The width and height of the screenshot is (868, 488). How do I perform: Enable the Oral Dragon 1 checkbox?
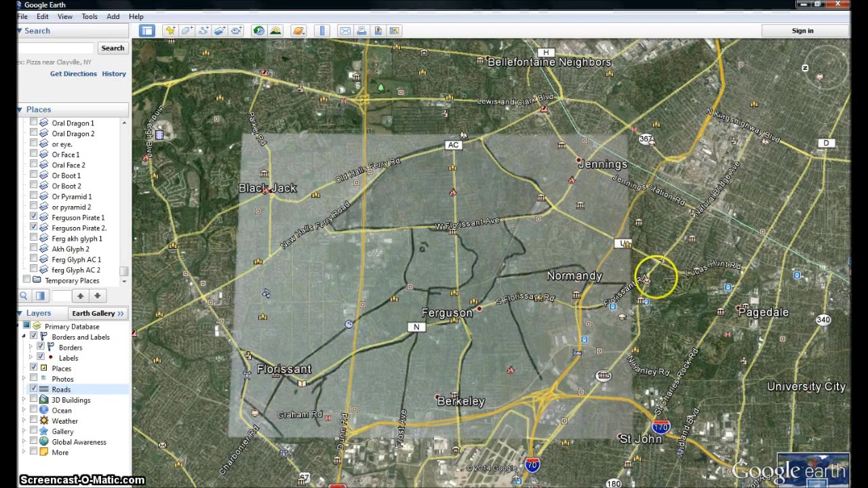pyautogui.click(x=34, y=123)
